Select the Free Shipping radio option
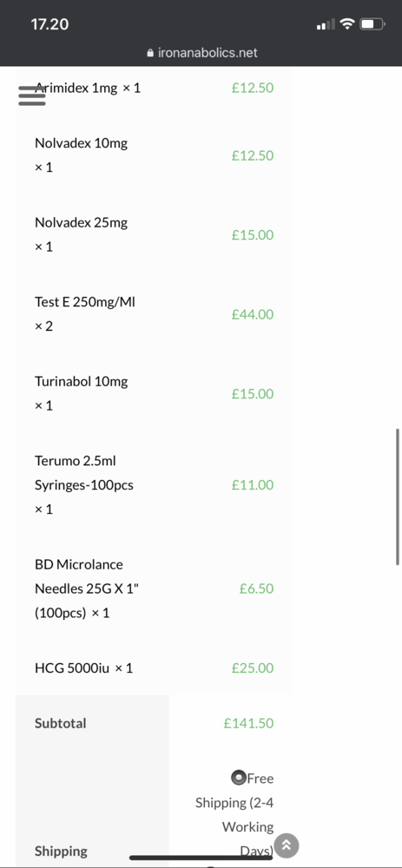This screenshot has height=868, width=402. 238,778
